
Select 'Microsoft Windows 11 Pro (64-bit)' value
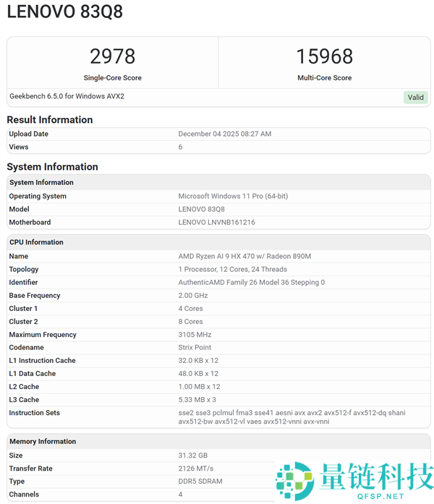[x=233, y=196]
